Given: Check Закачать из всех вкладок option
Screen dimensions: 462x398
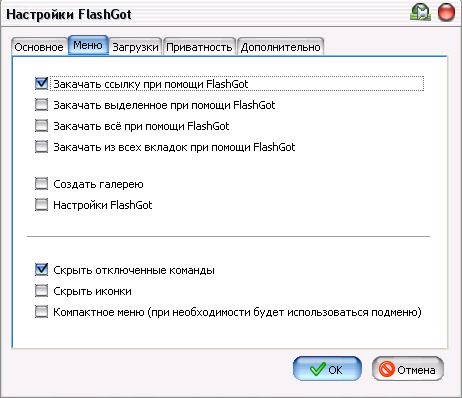Looking at the screenshot, I should (x=41, y=147).
